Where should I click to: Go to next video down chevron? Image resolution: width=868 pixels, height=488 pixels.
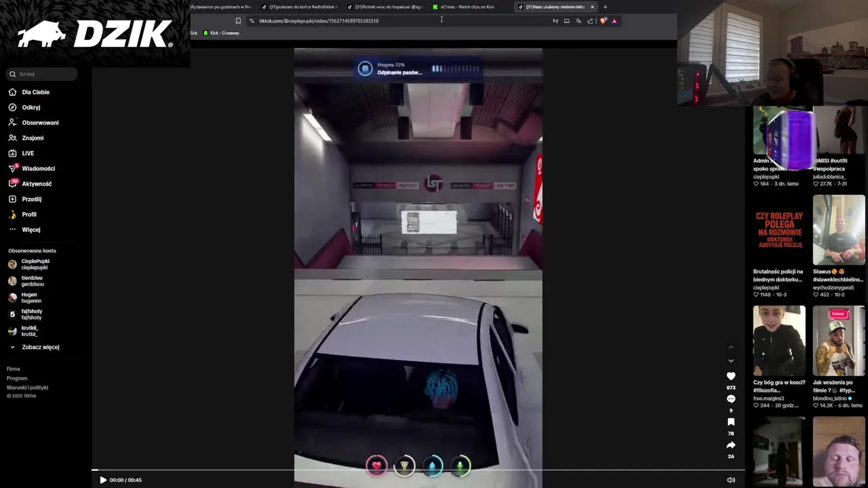point(731,361)
